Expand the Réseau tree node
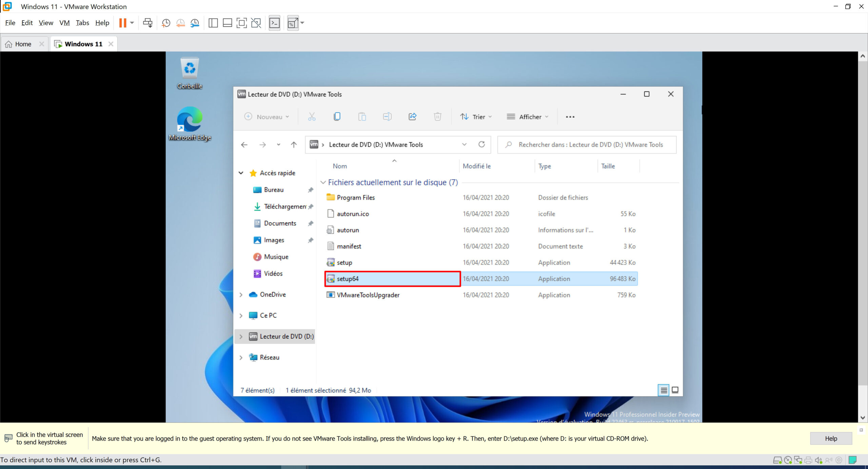Image resolution: width=868 pixels, height=469 pixels. click(x=241, y=358)
